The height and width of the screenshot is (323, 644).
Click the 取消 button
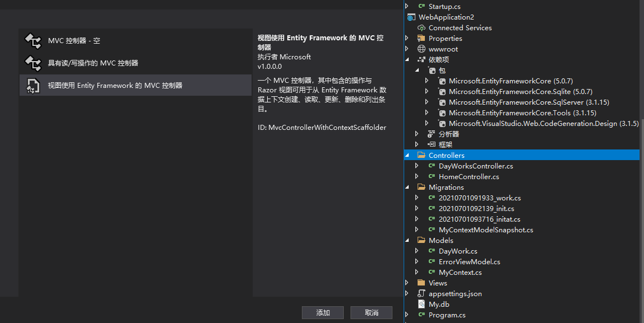371,313
